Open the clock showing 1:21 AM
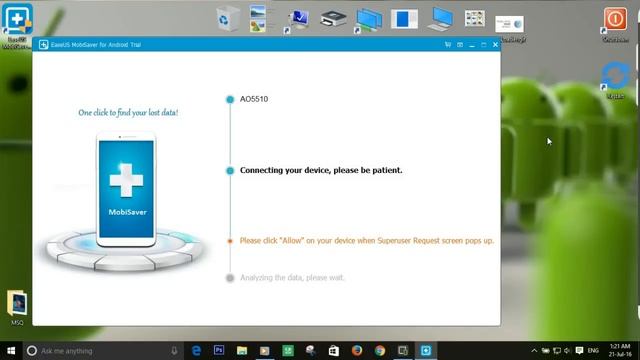640x360 pixels. (x=620, y=351)
